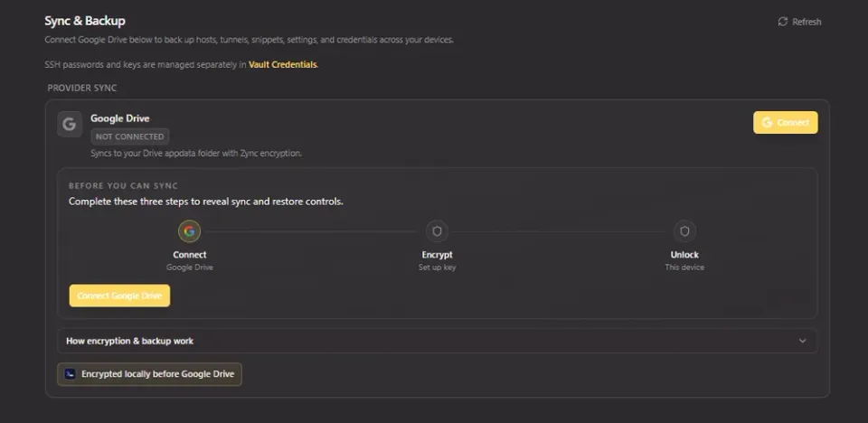Viewport: 868px width, 423px height.
Task: Click the Google Drive provider title
Action: point(120,117)
